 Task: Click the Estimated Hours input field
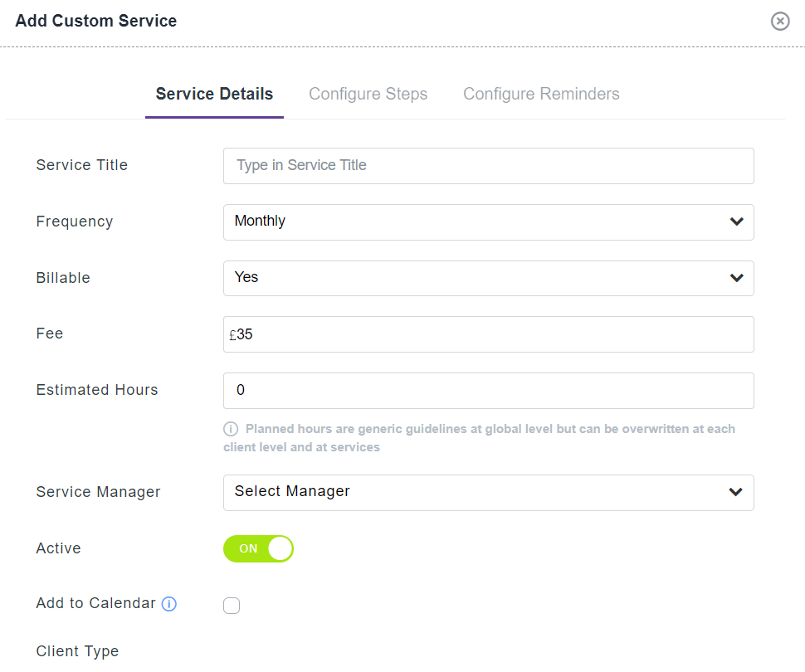[488, 391]
